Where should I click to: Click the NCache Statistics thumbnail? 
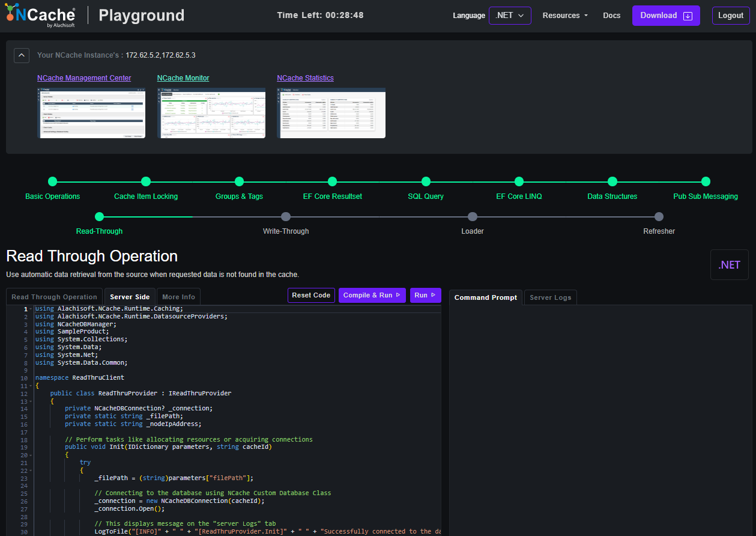click(x=331, y=113)
